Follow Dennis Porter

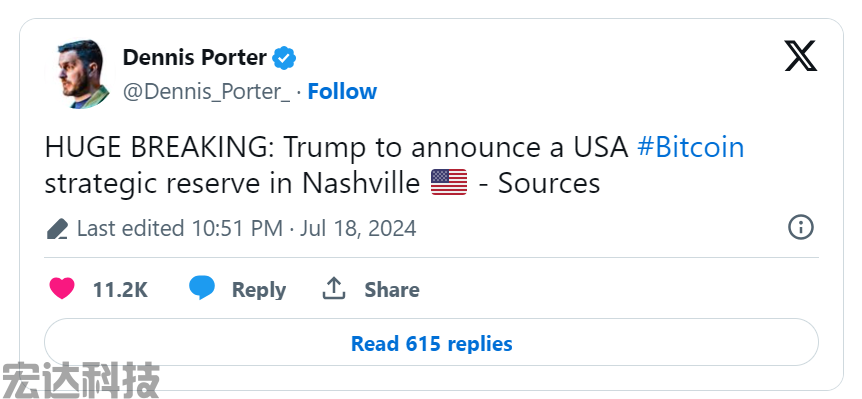coord(342,91)
